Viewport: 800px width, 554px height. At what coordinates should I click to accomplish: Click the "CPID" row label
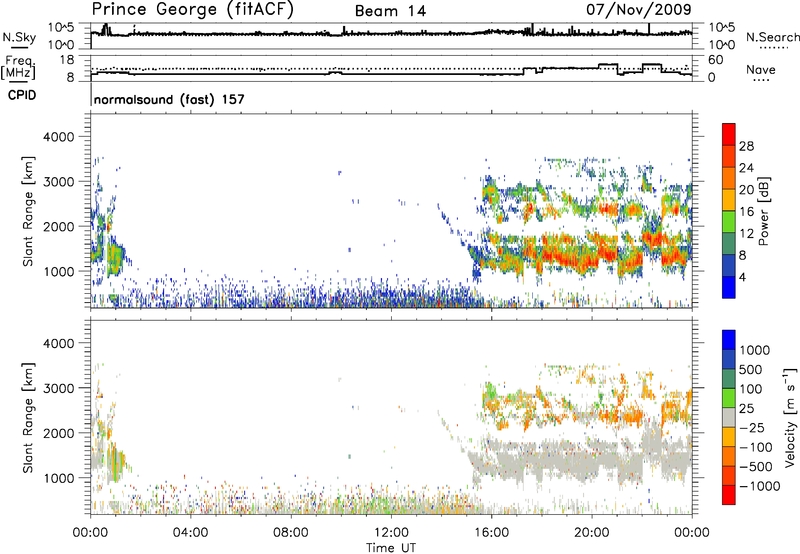tap(22, 95)
